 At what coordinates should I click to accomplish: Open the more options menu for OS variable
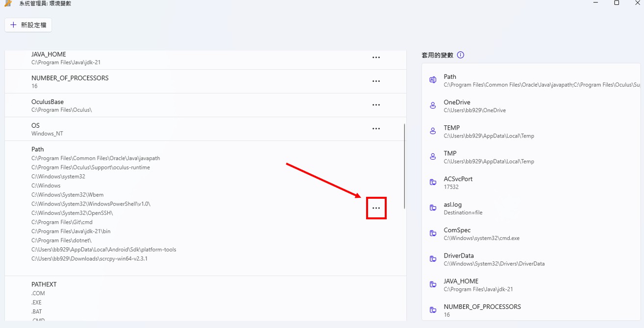coord(376,129)
